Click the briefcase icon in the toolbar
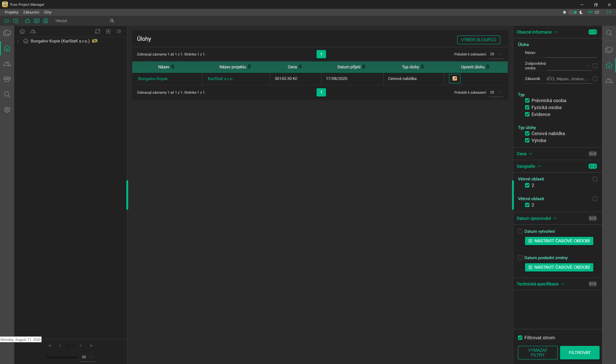This screenshot has height=364, width=616. point(27,21)
